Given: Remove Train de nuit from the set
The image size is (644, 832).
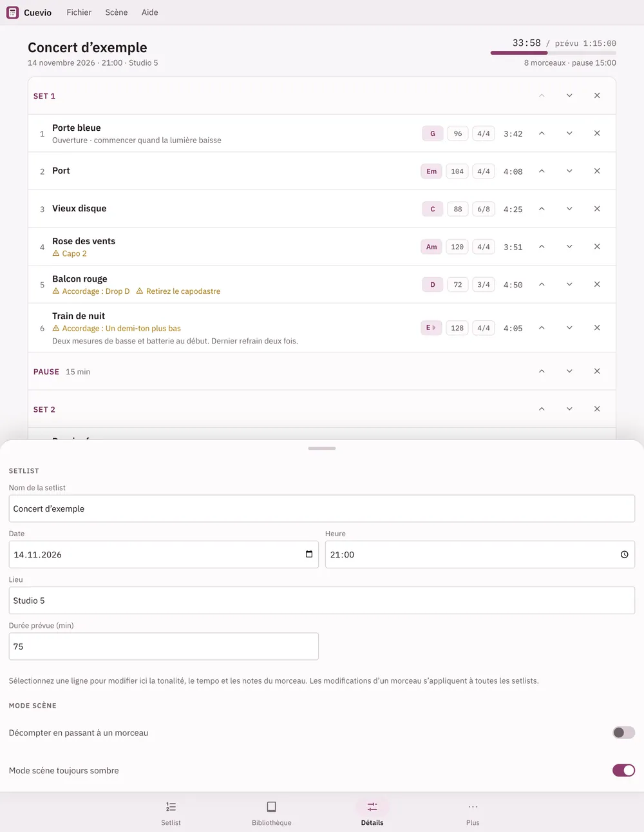Looking at the screenshot, I should coord(597,328).
